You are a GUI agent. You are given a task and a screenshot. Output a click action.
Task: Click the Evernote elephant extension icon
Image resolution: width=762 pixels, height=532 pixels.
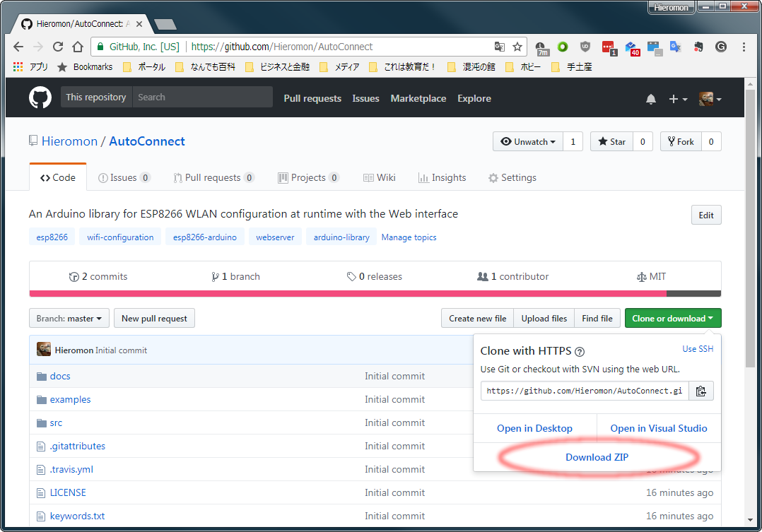point(698,47)
